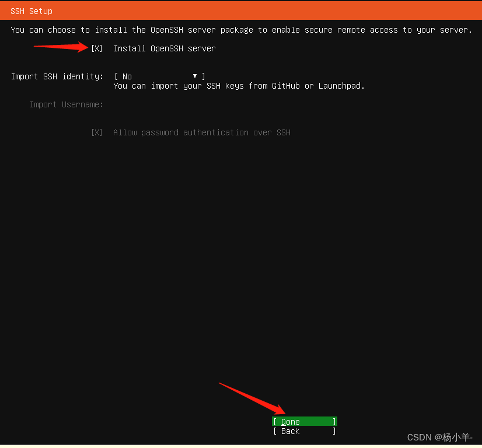Click the text about importing keys from GitHub or Launchpad
Screen dimensions: 482x448
click(239, 86)
